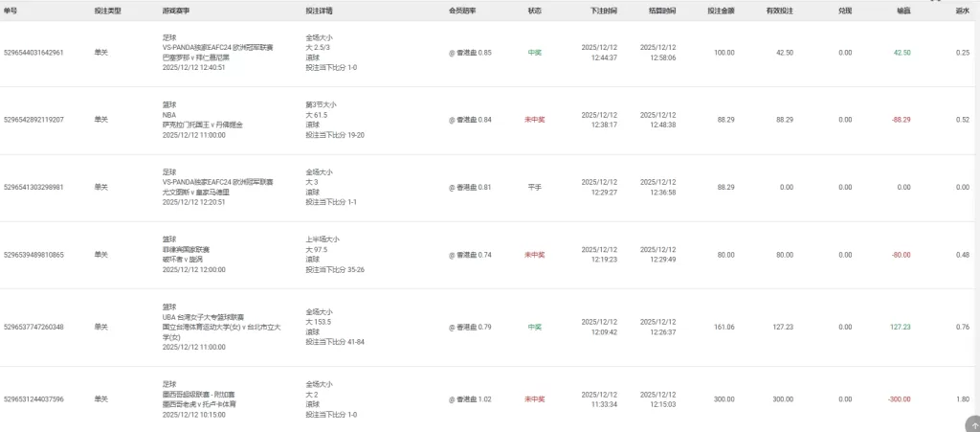The image size is (980, 432).
Task: Select order number 5296542892119207
Action: [34, 120]
